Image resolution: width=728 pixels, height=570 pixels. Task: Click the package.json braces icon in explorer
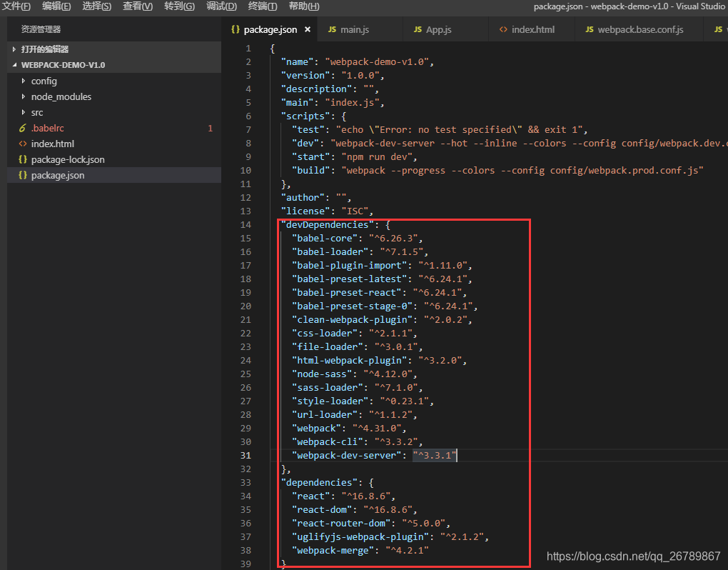[22, 175]
